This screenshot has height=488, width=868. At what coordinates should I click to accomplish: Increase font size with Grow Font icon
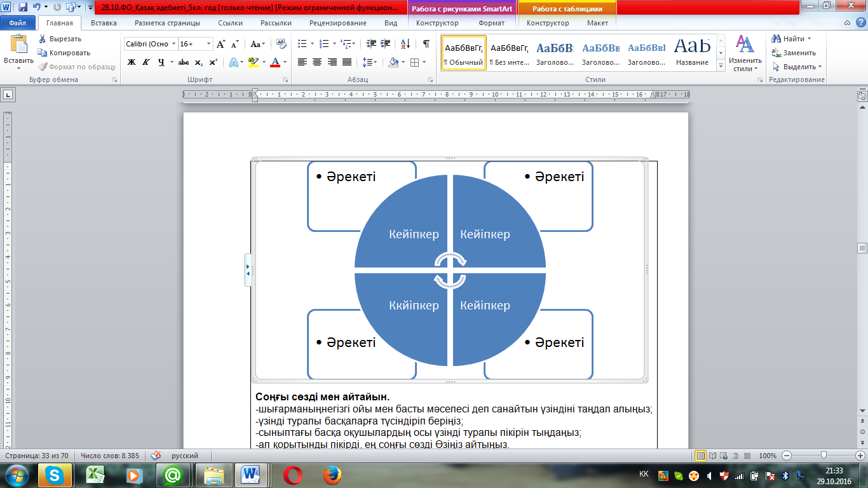[x=221, y=44]
